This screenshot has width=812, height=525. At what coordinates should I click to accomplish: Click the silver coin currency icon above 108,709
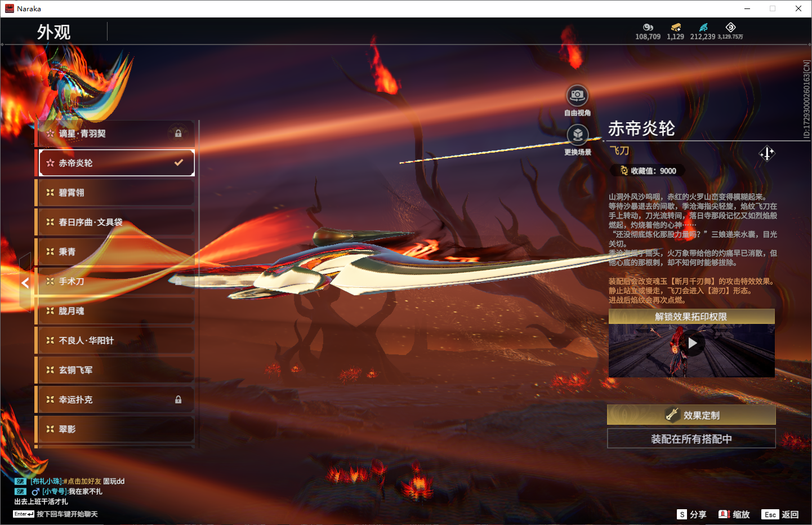point(648,27)
